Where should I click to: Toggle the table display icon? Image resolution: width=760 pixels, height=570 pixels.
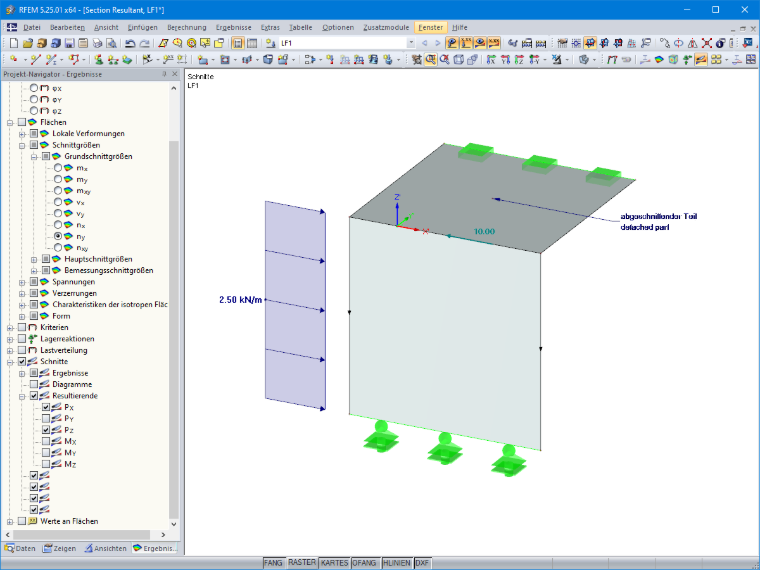coord(252,43)
